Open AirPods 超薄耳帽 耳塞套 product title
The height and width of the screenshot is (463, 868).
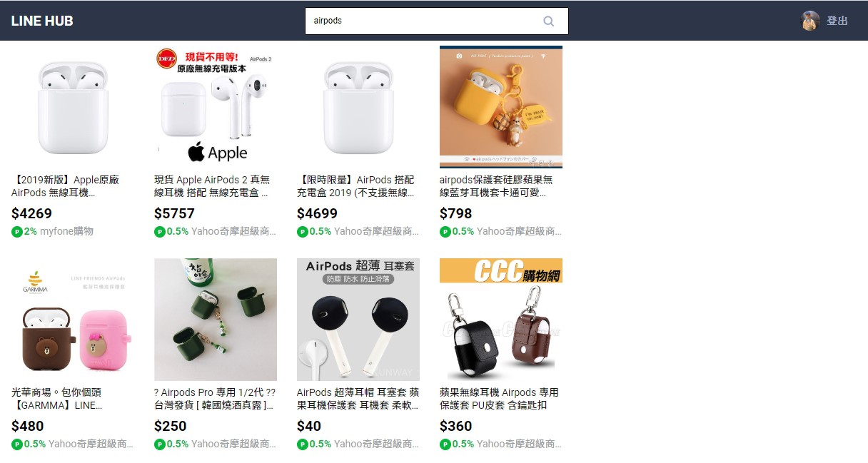(358, 399)
